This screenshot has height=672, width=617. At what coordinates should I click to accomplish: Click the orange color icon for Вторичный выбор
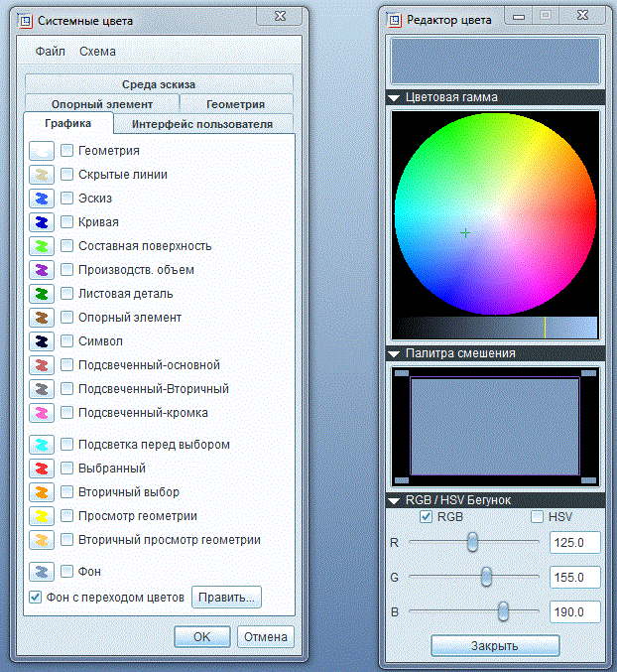[x=42, y=492]
